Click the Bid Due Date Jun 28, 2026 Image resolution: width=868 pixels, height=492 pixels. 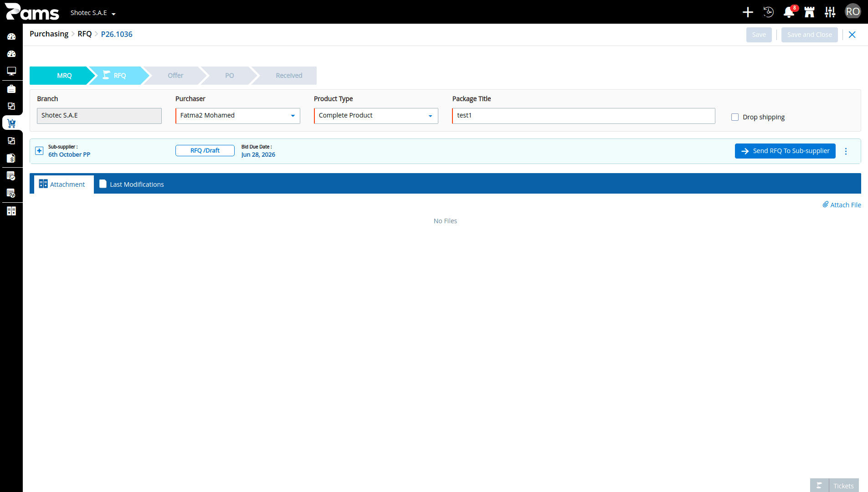[x=258, y=154]
